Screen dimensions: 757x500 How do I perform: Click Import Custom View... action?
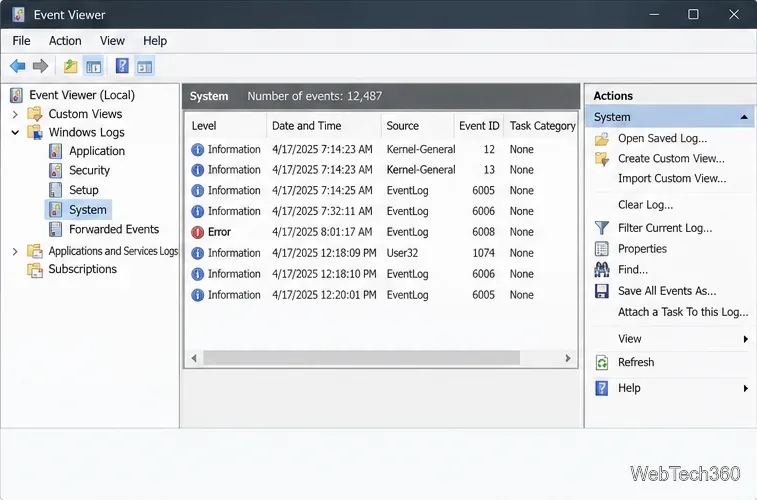(672, 179)
